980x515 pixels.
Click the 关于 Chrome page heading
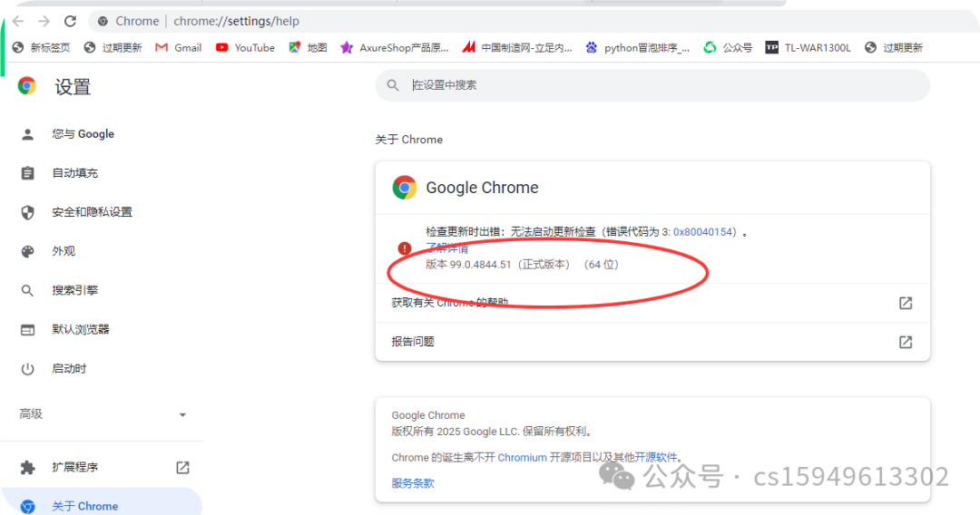tap(408, 140)
